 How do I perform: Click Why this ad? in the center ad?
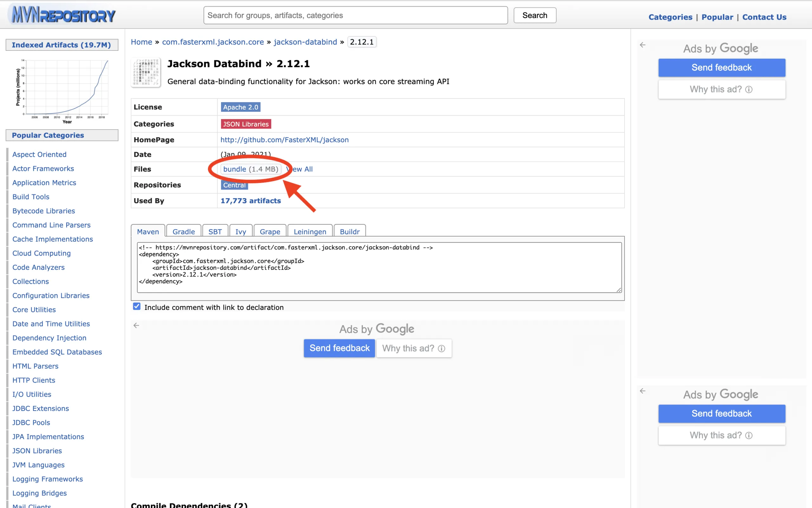point(414,348)
